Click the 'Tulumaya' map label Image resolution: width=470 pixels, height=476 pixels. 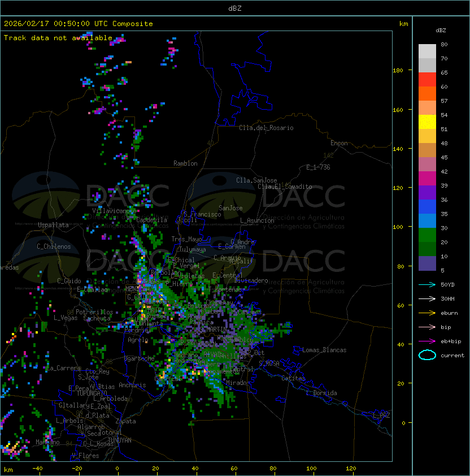(193, 249)
